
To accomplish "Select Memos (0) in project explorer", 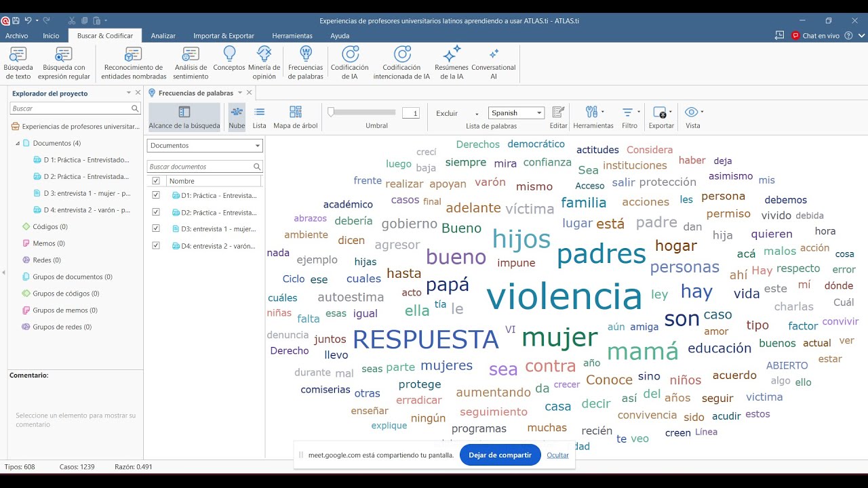I will pyautogui.click(x=43, y=243).
